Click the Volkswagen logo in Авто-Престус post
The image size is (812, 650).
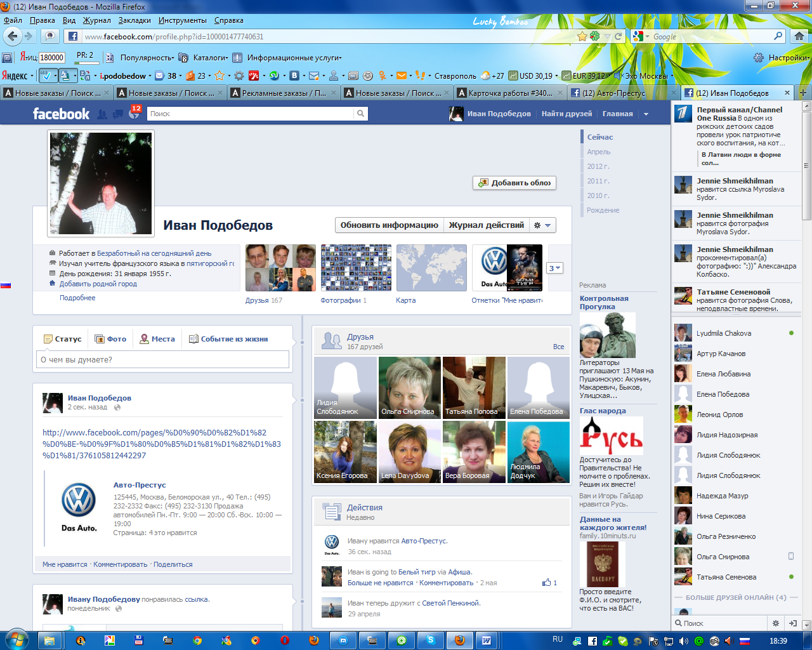coord(79,500)
